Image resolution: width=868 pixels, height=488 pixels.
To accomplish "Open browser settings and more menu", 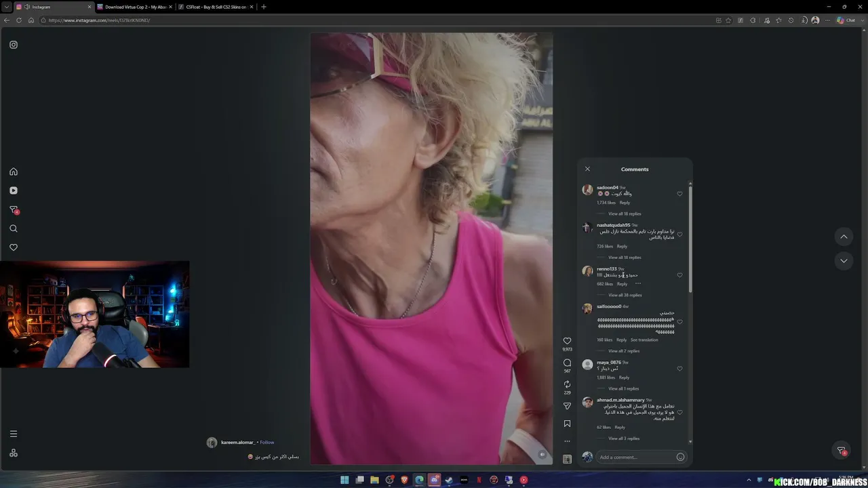I will (x=828, y=20).
